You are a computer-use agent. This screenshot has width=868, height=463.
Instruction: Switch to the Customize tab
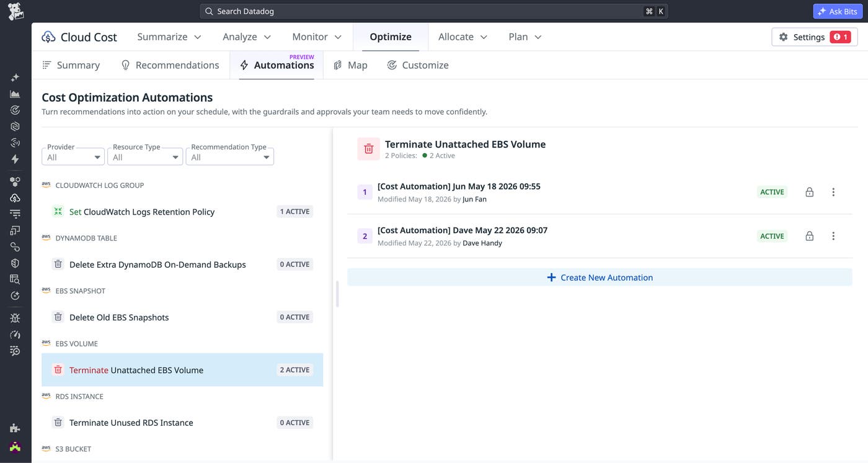418,65
